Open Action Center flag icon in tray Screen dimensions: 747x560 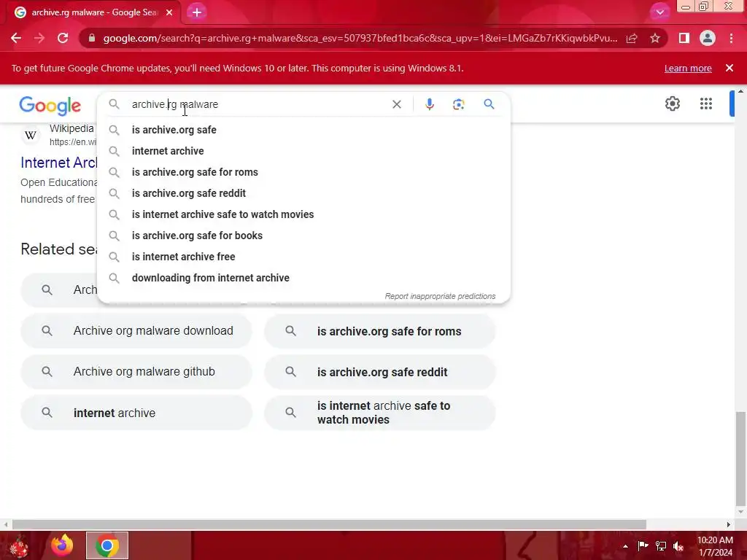643,545
